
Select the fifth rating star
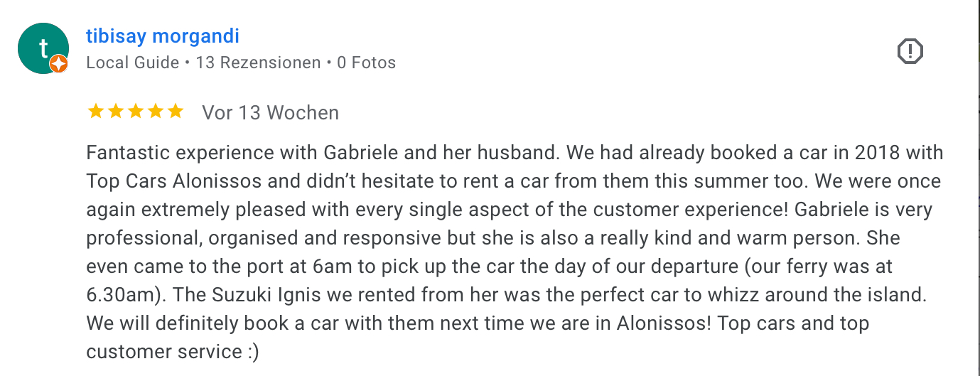(175, 111)
